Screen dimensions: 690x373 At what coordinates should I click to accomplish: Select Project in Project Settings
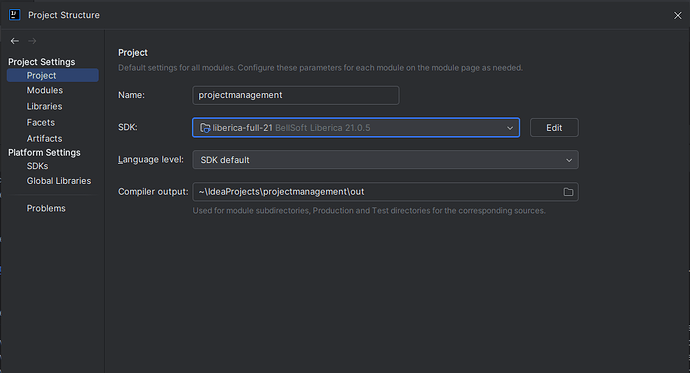click(x=53, y=75)
